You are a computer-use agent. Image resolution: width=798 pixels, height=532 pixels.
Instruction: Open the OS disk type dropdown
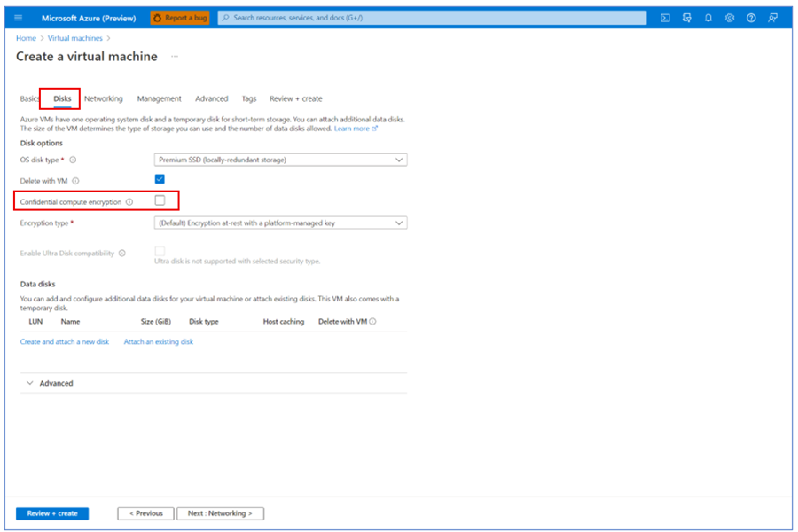coord(280,160)
